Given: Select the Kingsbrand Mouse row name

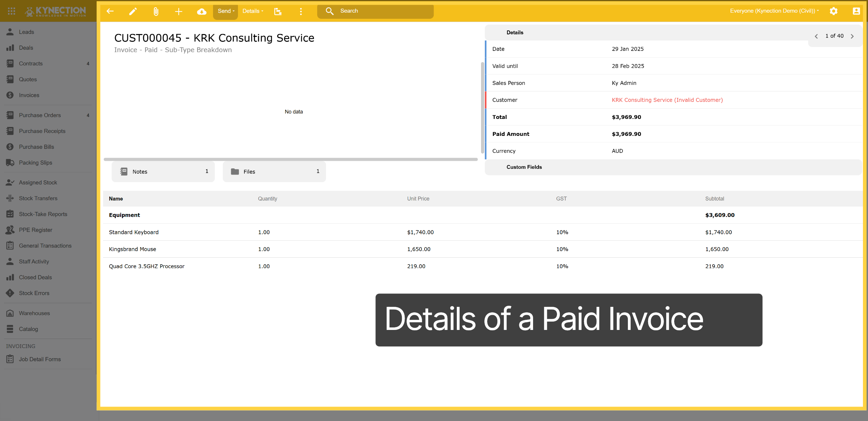Looking at the screenshot, I should coord(132,249).
